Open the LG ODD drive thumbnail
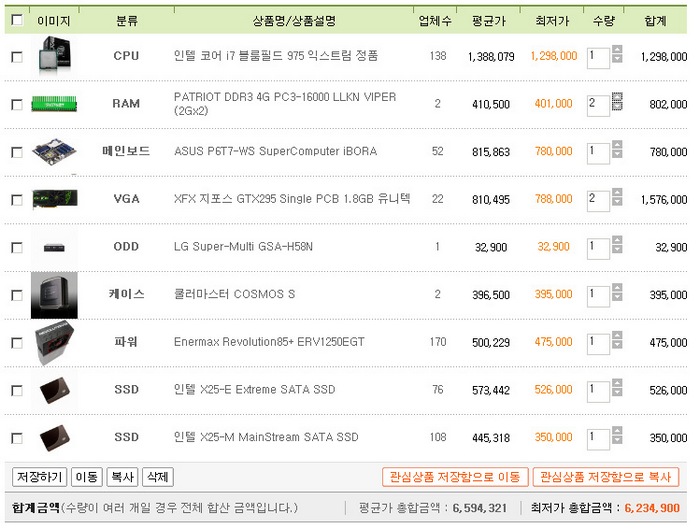The image size is (700, 529). [54, 248]
